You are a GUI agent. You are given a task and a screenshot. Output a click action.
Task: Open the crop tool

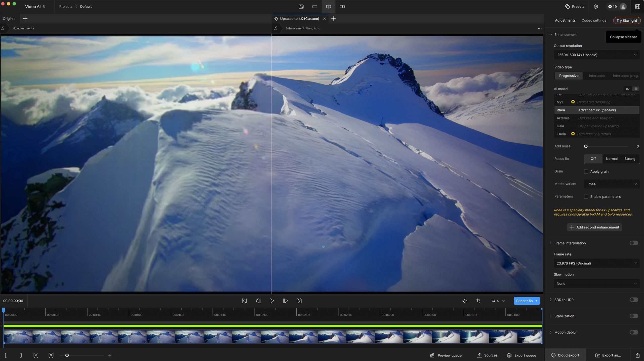point(478,301)
